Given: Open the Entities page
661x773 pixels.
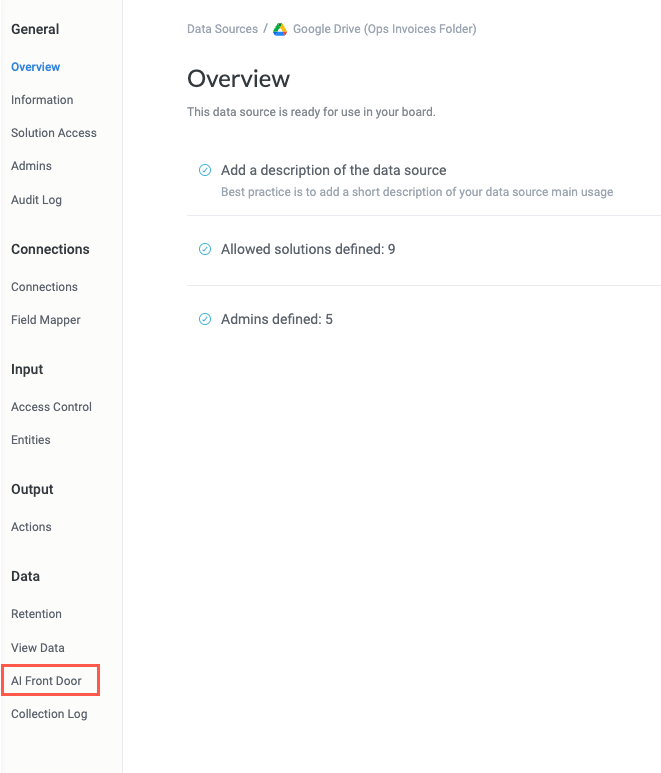Looking at the screenshot, I should pyautogui.click(x=31, y=440).
